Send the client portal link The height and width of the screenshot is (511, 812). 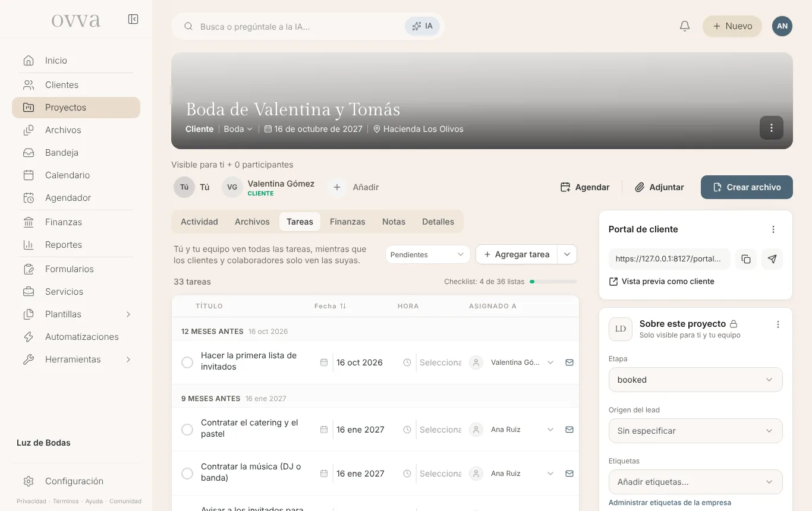click(772, 259)
